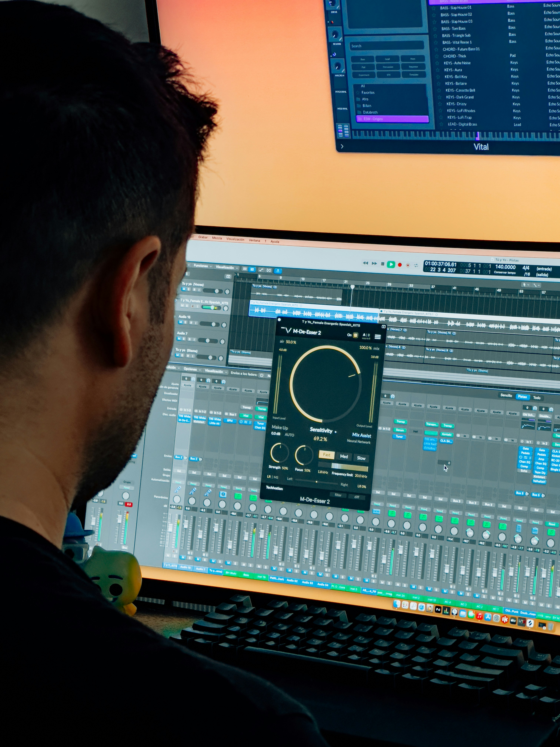The height and width of the screenshot is (747, 560).
Task: Enable the AUTO make up gain
Action: click(x=289, y=435)
